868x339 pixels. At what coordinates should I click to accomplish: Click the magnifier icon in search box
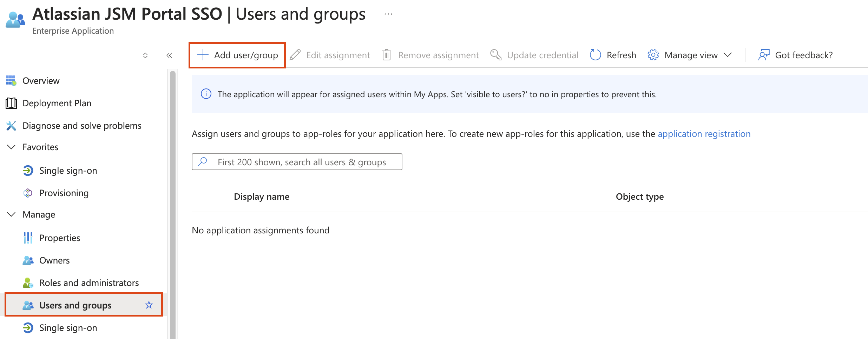tap(203, 161)
